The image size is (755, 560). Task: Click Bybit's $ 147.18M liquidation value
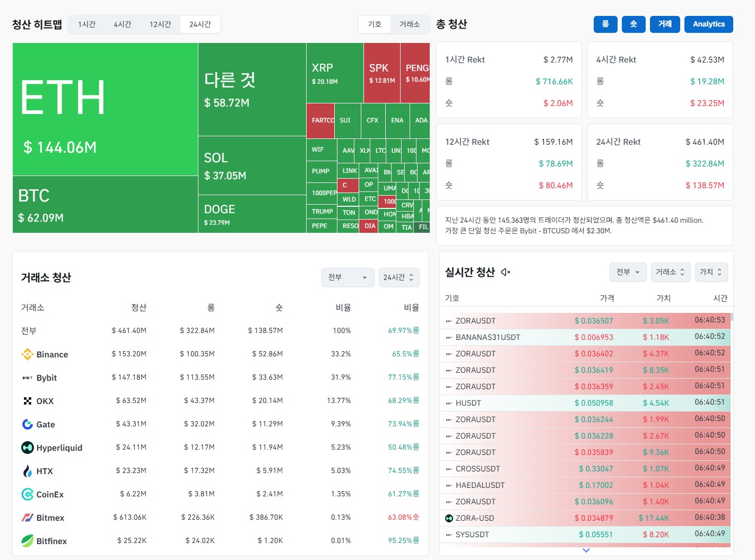tap(129, 377)
